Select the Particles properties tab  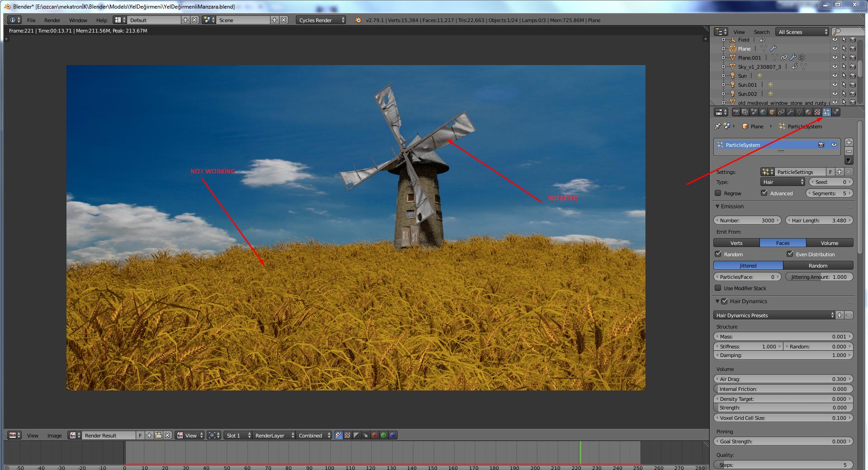pos(826,112)
